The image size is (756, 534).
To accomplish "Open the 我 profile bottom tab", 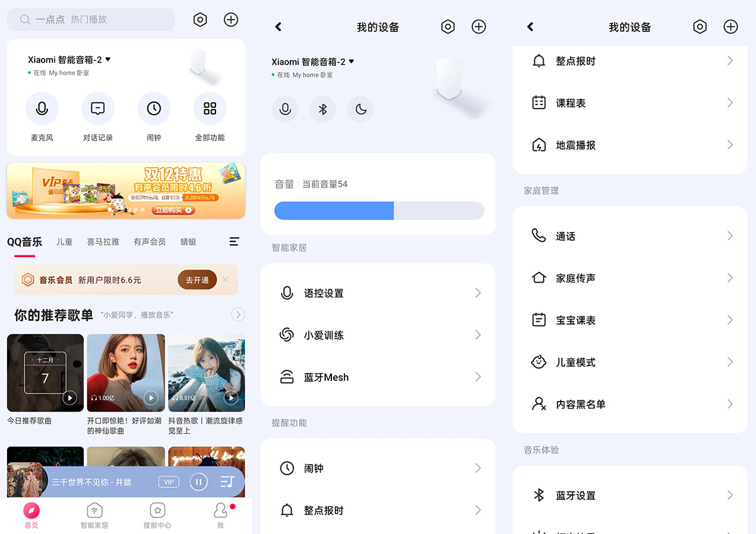I will [x=220, y=515].
